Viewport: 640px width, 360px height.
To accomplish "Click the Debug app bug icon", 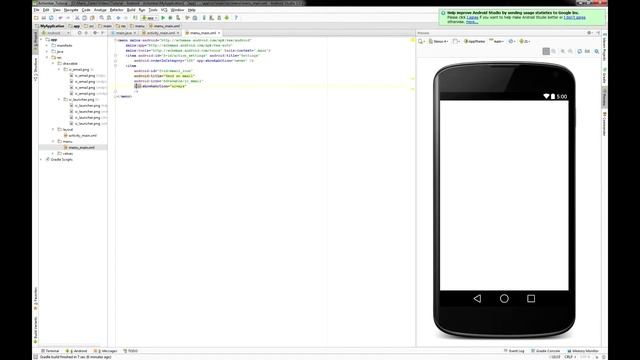I will [x=171, y=18].
